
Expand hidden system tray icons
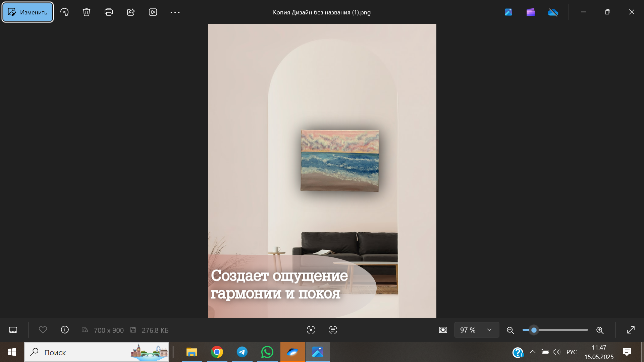pyautogui.click(x=532, y=352)
